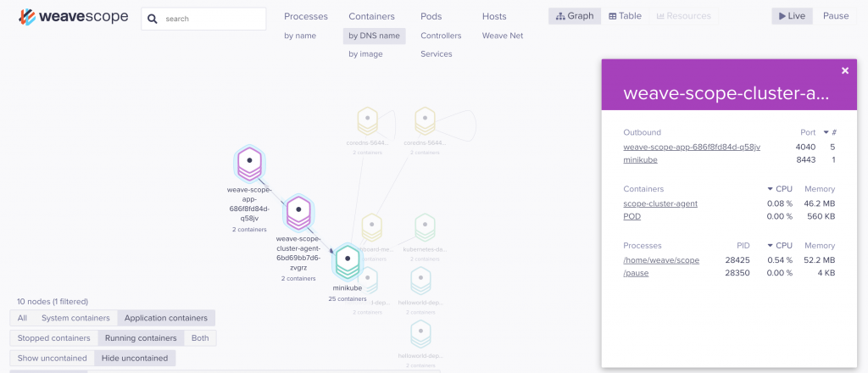Viewport: 868px width, 373px height.
Task: Filter to Application containers
Action: point(166,318)
